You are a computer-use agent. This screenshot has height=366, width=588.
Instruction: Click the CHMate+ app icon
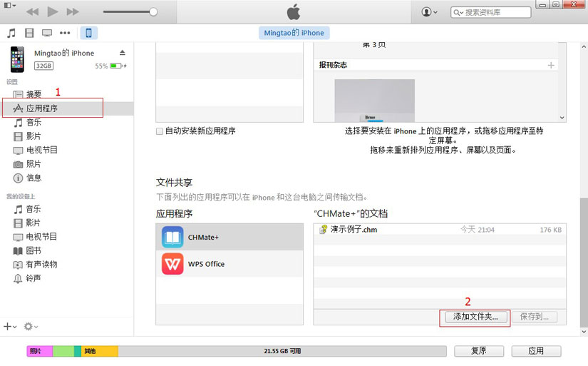point(172,237)
